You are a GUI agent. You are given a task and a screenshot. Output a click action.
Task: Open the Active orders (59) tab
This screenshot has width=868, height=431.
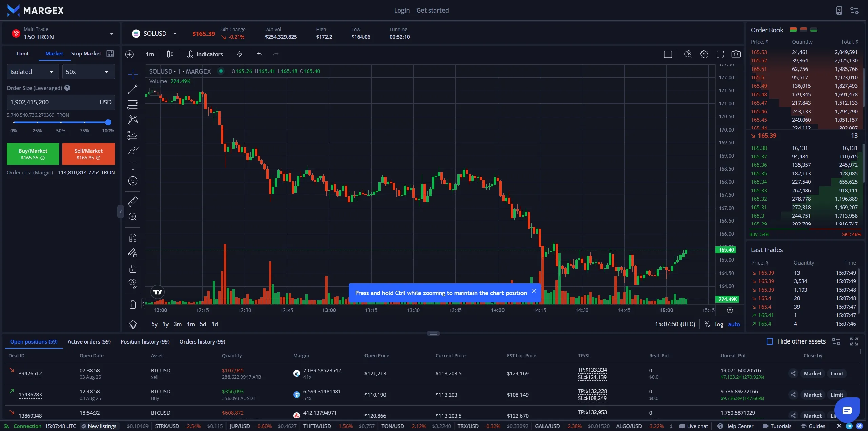click(89, 342)
